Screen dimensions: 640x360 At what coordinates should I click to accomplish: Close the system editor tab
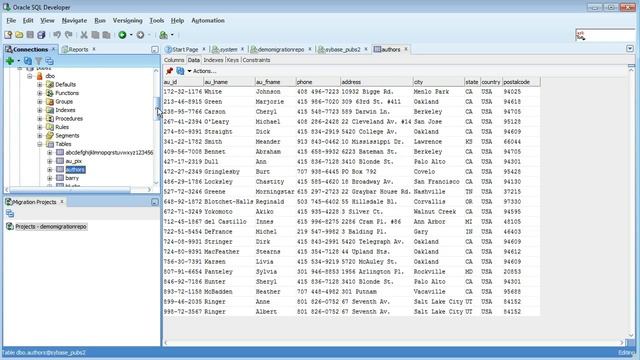pos(242,49)
